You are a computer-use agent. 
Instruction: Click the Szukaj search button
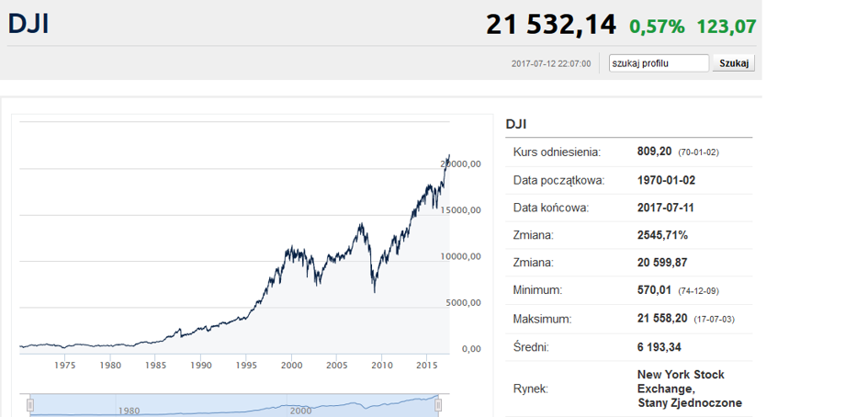tap(734, 63)
